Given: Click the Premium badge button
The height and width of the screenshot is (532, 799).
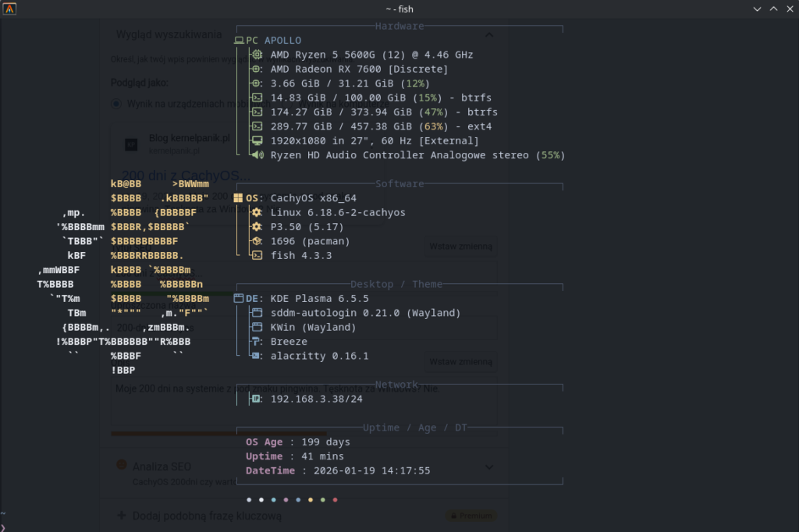Looking at the screenshot, I should pyautogui.click(x=471, y=516).
